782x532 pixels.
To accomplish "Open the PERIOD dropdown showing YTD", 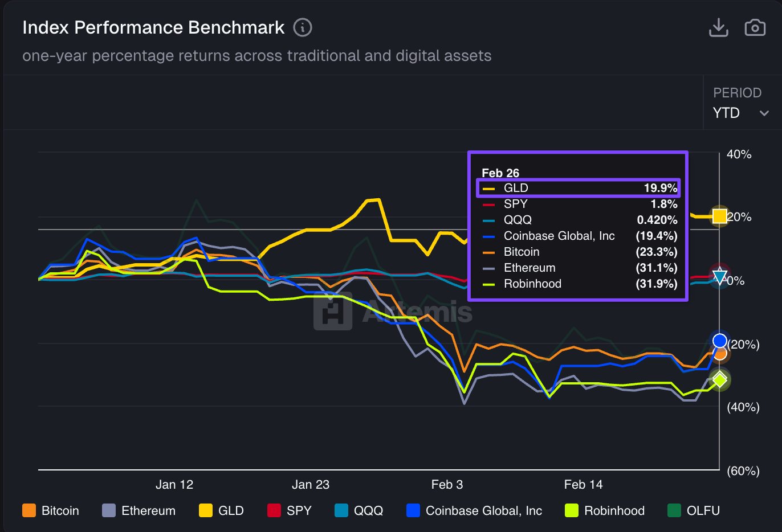I will click(x=741, y=103).
